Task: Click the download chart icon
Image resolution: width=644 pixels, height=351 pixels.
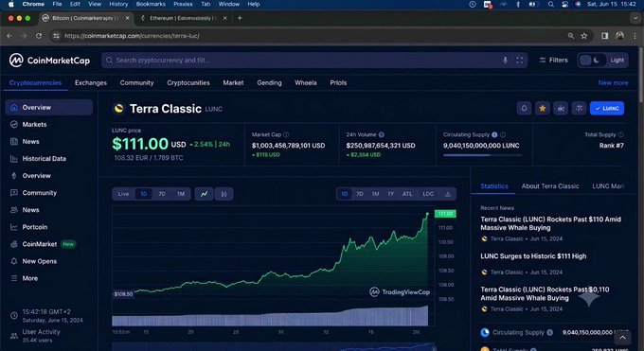Action: pyautogui.click(x=448, y=194)
